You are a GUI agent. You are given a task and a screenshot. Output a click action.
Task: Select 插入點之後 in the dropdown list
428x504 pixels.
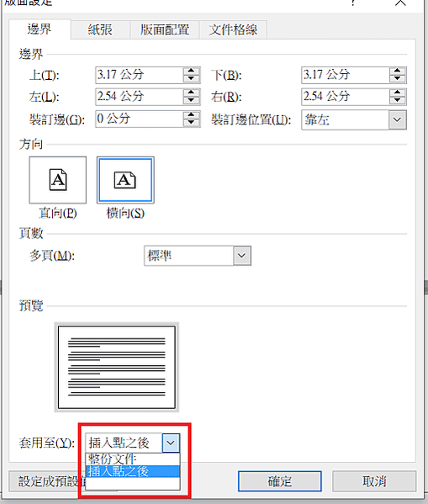click(132, 471)
